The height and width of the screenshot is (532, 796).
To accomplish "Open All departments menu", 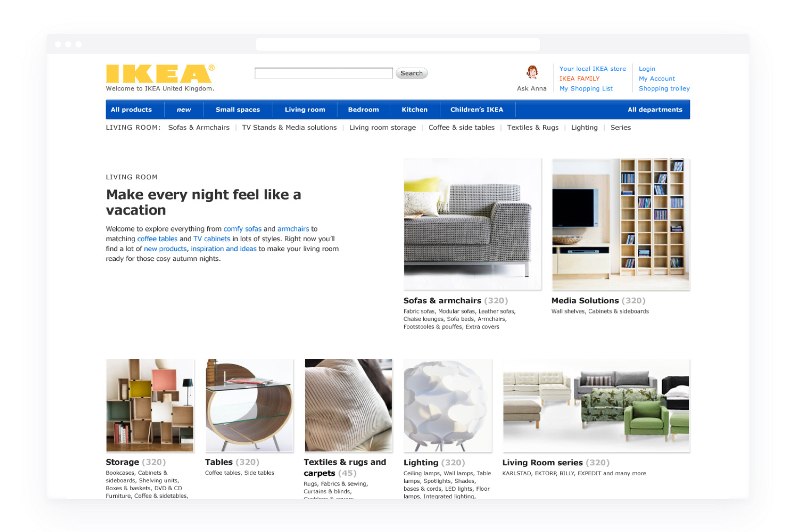I will (655, 109).
